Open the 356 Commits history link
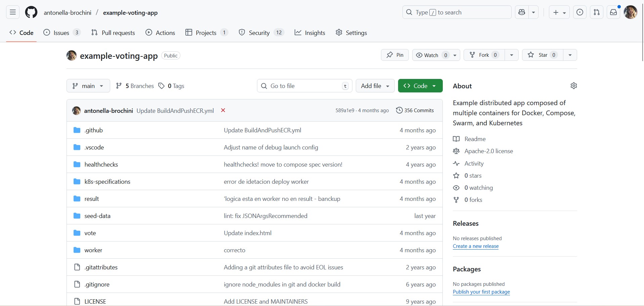 pos(415,111)
